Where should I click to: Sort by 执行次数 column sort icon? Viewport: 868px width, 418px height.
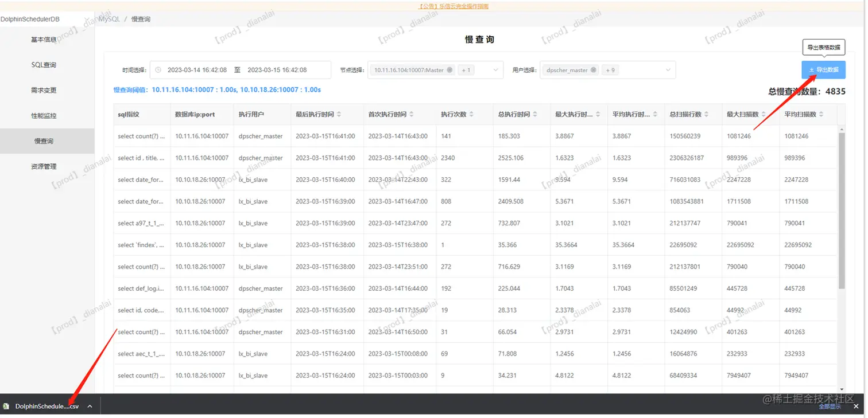coord(471,115)
